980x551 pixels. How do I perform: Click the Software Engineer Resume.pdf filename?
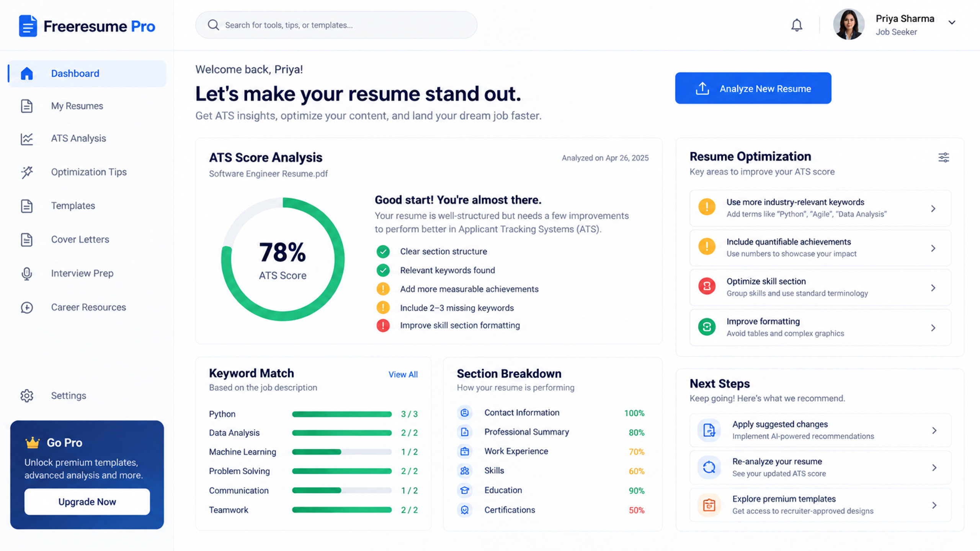point(268,174)
